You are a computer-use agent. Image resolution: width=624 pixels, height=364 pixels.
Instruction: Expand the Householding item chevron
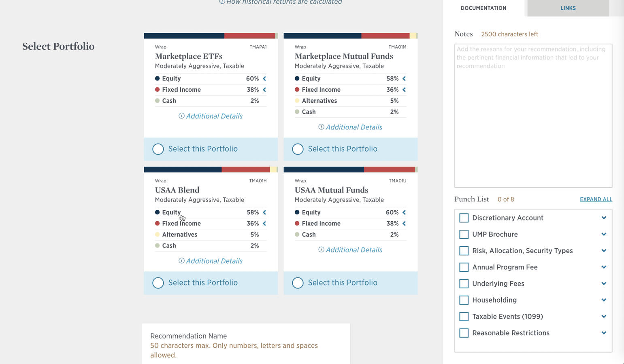(x=604, y=300)
